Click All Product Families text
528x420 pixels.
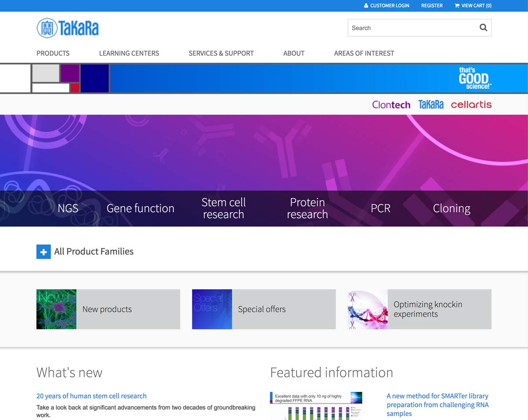pyautogui.click(x=94, y=251)
